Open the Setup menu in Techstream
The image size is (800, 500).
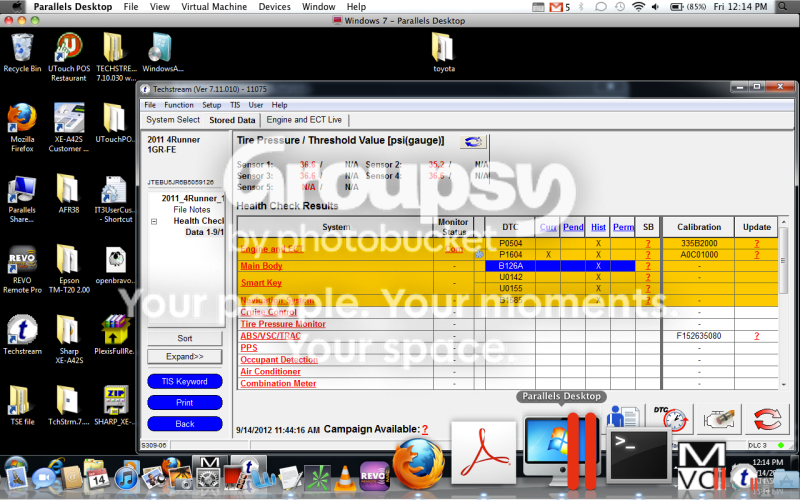pyautogui.click(x=211, y=105)
